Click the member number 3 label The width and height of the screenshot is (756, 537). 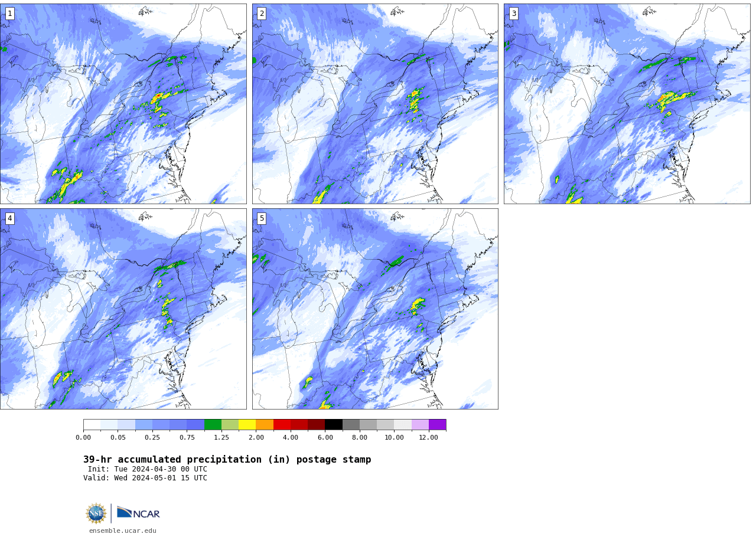pyautogui.click(x=513, y=14)
